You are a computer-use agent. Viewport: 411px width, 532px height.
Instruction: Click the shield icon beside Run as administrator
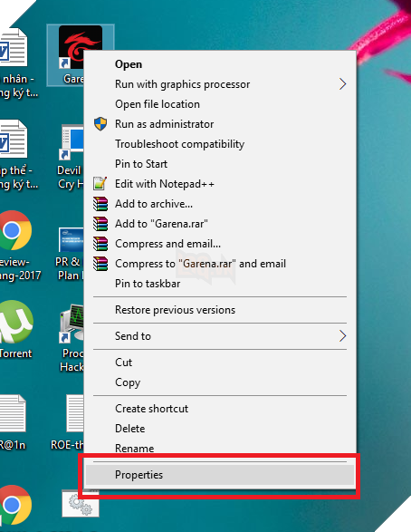coord(100,124)
